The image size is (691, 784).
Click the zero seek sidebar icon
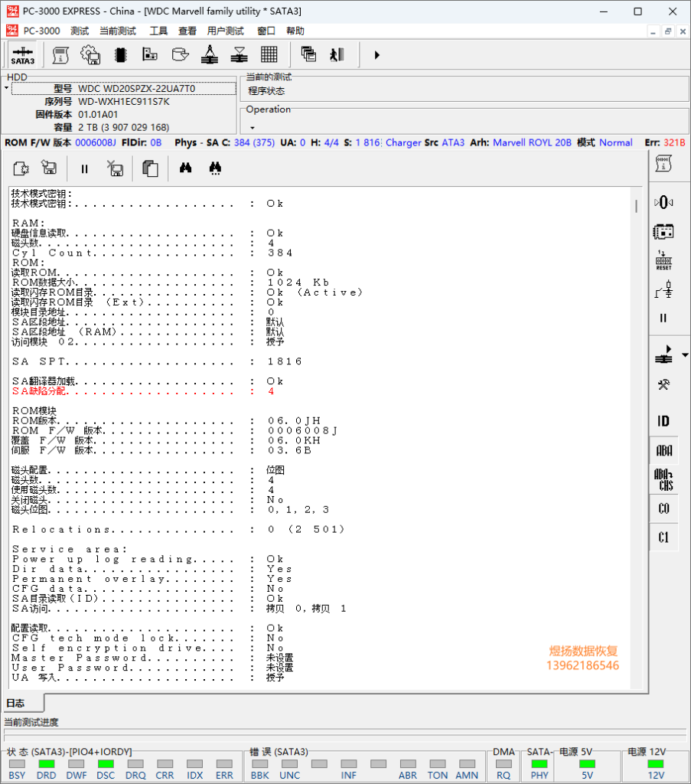pyautogui.click(x=663, y=202)
